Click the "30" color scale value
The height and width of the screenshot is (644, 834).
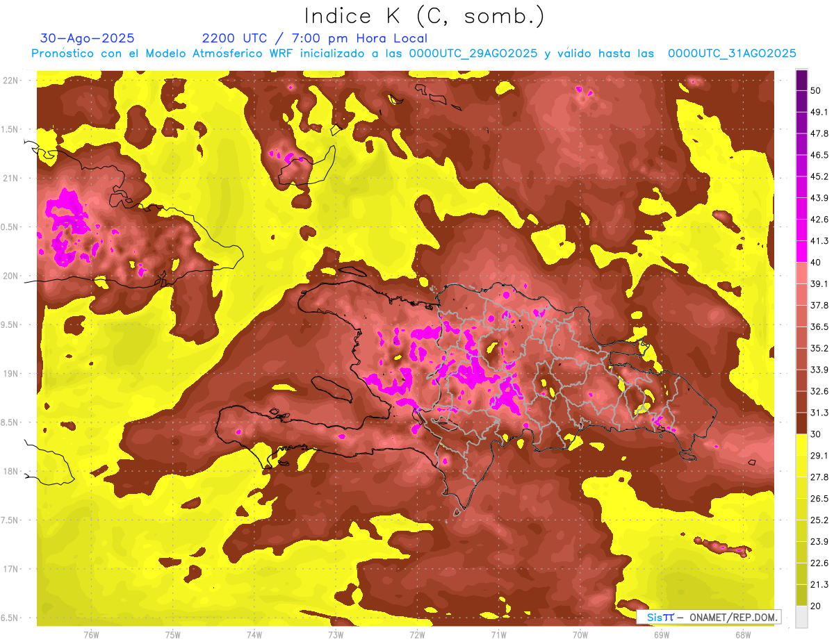[x=816, y=434]
